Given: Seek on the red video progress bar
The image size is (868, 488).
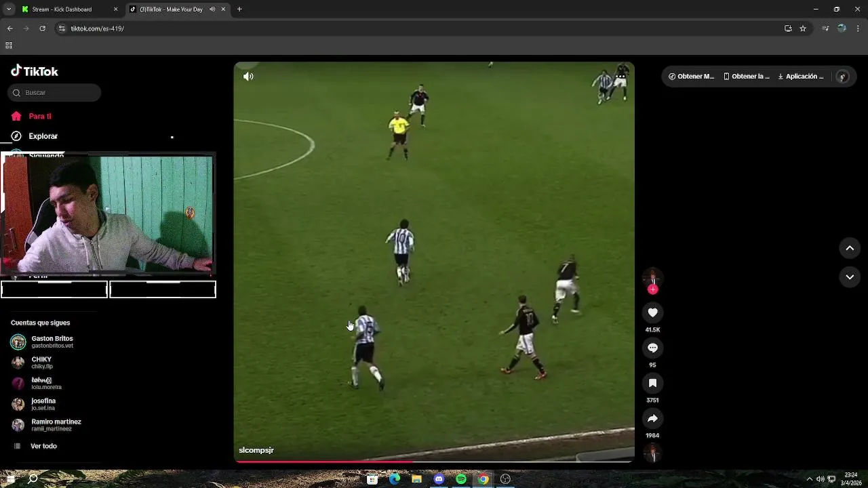Looking at the screenshot, I should point(434,462).
